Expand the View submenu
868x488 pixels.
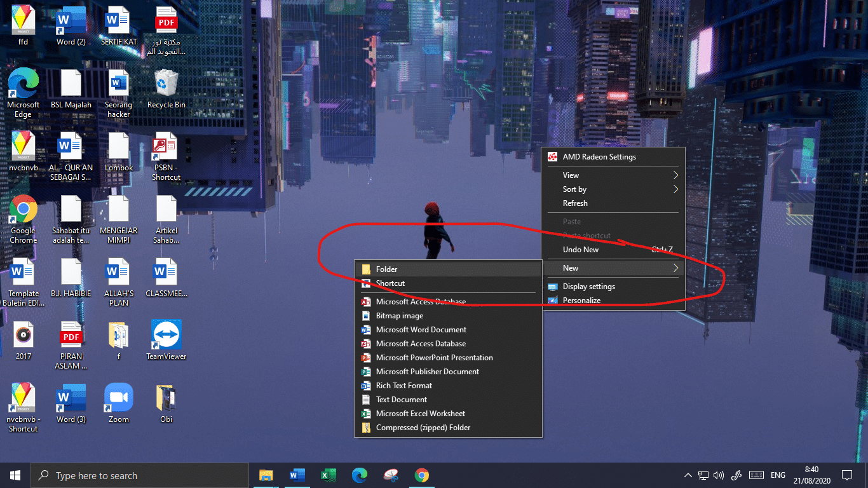point(614,175)
